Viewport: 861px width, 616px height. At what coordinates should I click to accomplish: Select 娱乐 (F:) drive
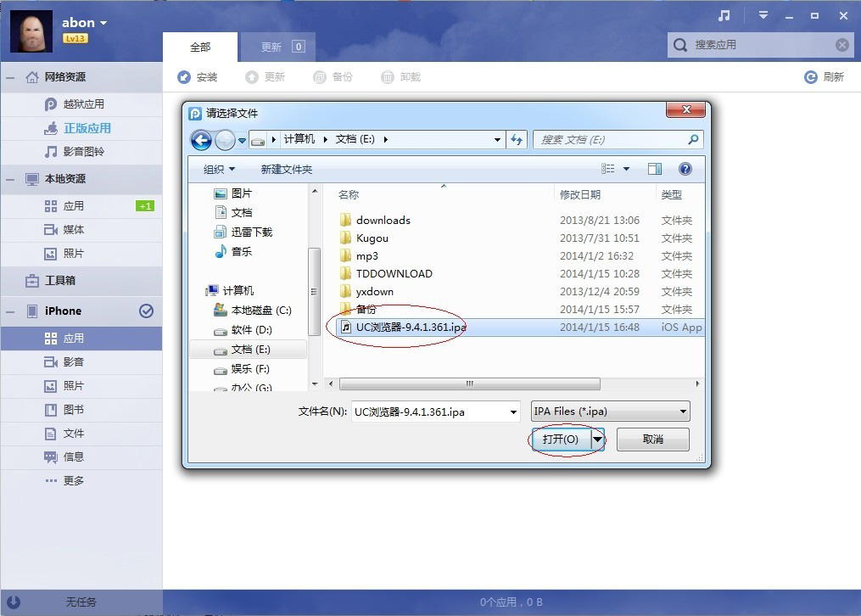pos(242,369)
